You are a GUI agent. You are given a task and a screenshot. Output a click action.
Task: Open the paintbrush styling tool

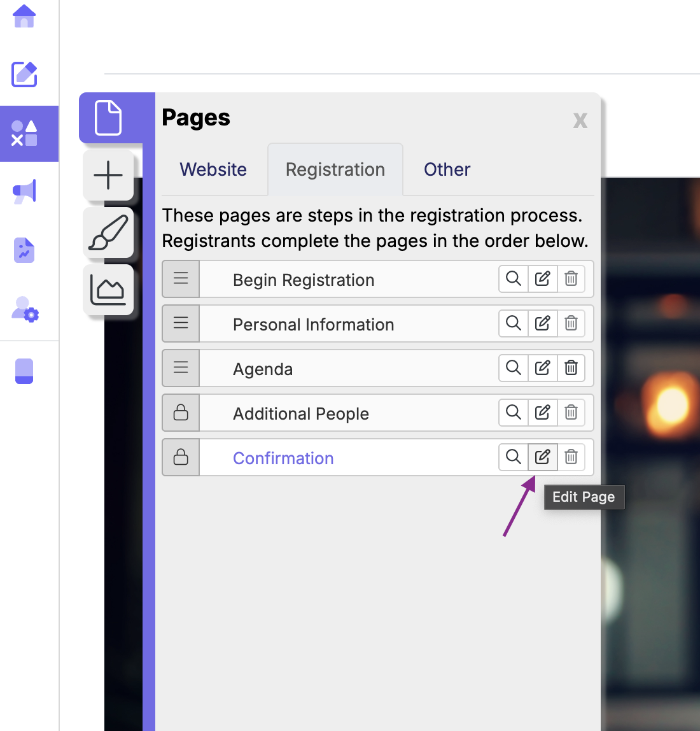pyautogui.click(x=108, y=232)
